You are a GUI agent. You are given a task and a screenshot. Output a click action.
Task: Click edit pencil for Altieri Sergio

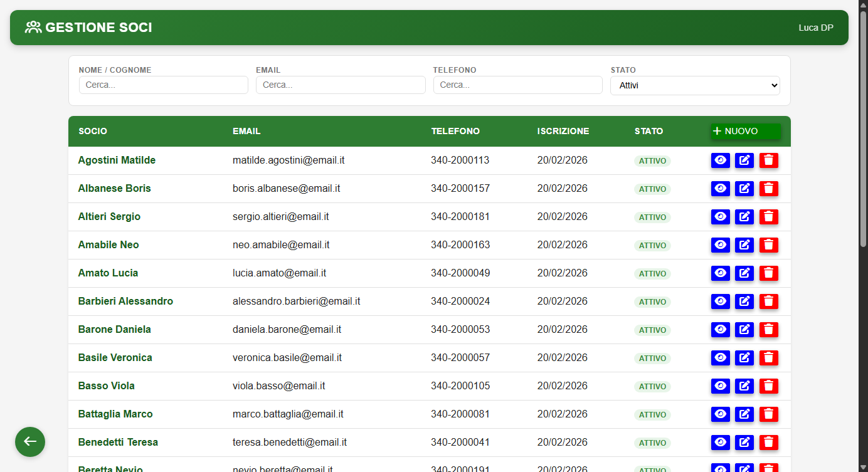point(744,217)
